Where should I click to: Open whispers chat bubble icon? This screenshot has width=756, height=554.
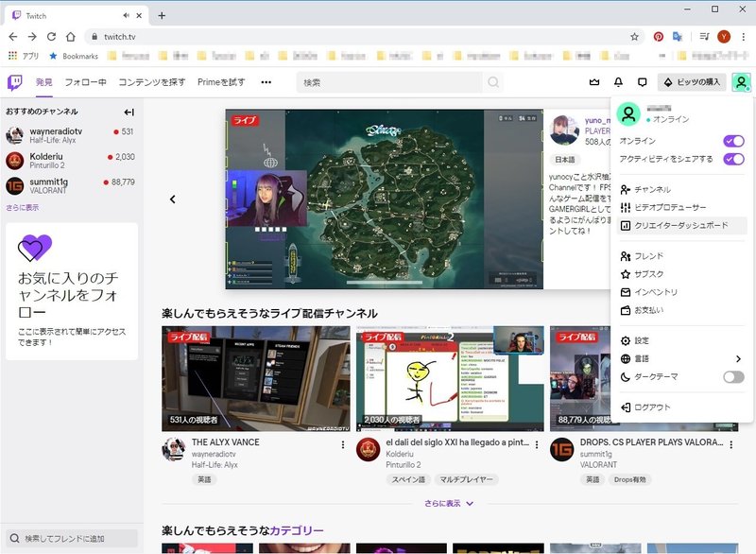(643, 82)
